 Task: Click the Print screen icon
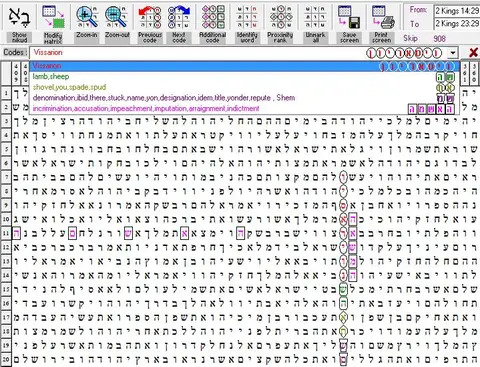tap(382, 17)
